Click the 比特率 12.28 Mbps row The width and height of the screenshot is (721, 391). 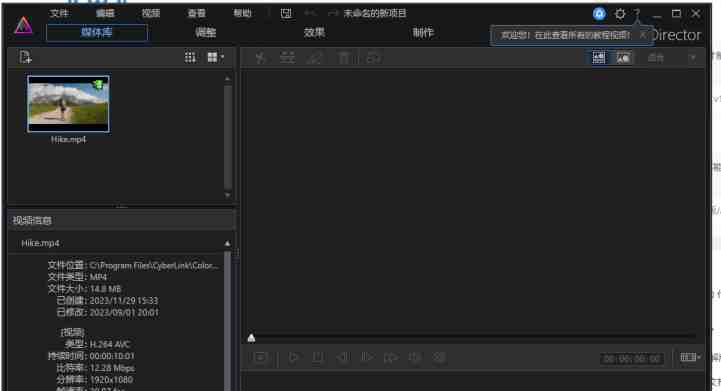tap(96, 368)
